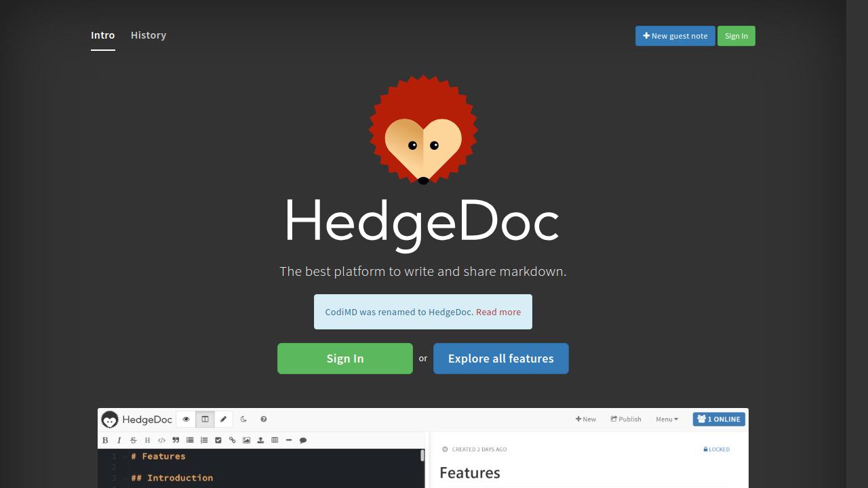Select the Intro tab
Viewport: 868px width, 488px height.
[102, 35]
